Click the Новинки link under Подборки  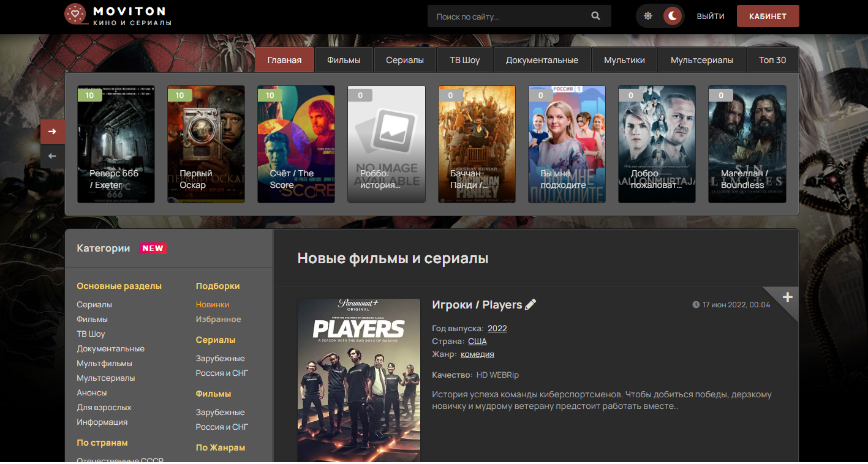(213, 305)
